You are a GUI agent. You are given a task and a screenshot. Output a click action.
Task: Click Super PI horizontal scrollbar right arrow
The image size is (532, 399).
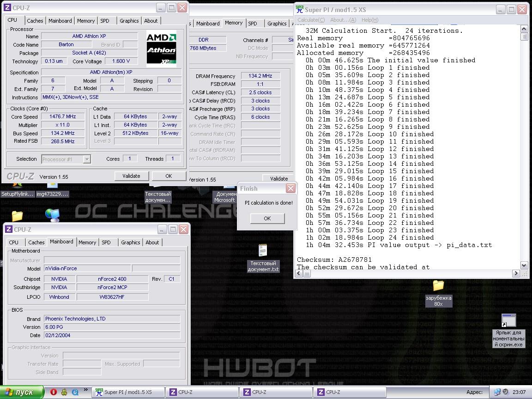click(516, 273)
